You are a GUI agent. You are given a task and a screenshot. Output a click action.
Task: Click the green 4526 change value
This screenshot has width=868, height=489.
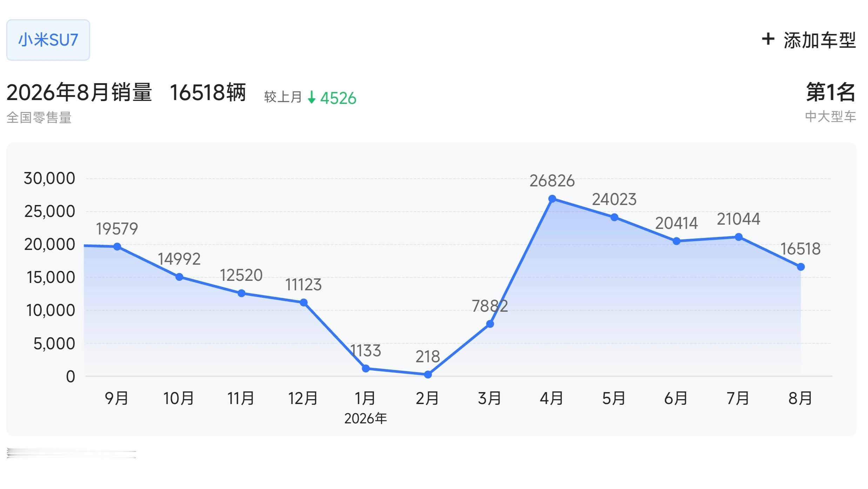338,98
